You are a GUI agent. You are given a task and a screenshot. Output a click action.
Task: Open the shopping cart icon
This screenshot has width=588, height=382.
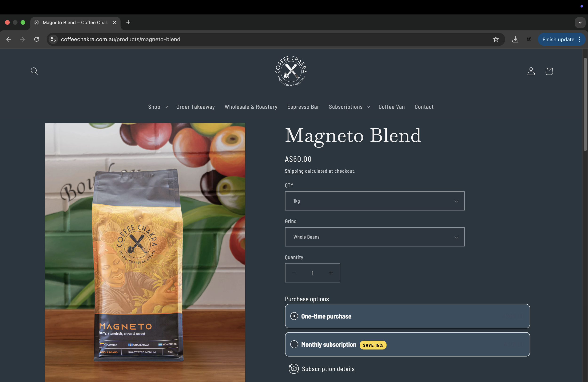(549, 71)
